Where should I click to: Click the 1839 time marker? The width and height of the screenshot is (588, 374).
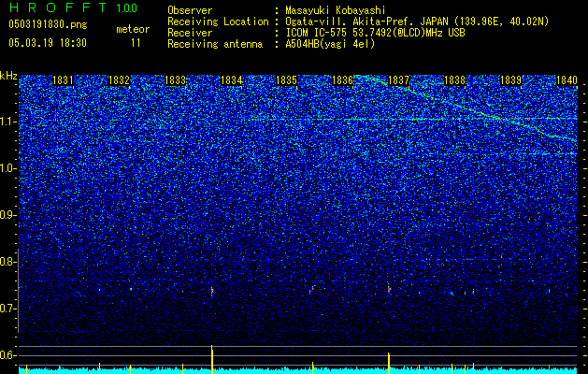(x=510, y=80)
